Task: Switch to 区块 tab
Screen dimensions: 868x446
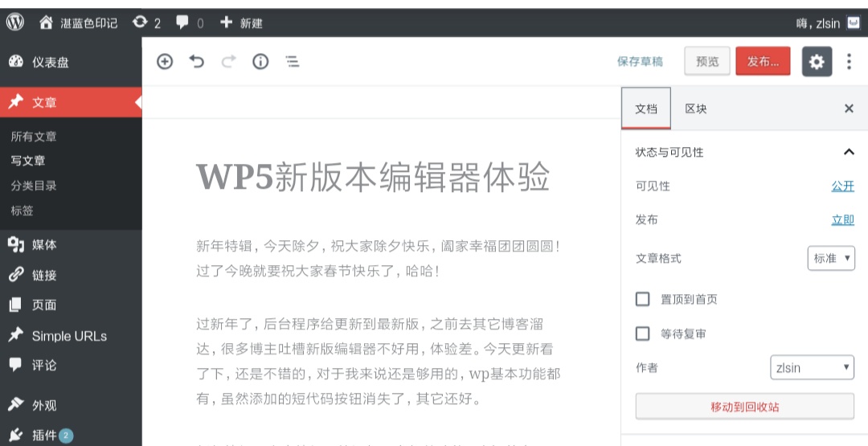Action: [696, 108]
